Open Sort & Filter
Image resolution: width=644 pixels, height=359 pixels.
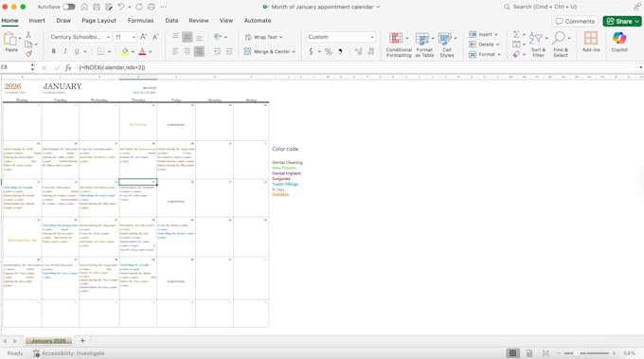(x=538, y=45)
